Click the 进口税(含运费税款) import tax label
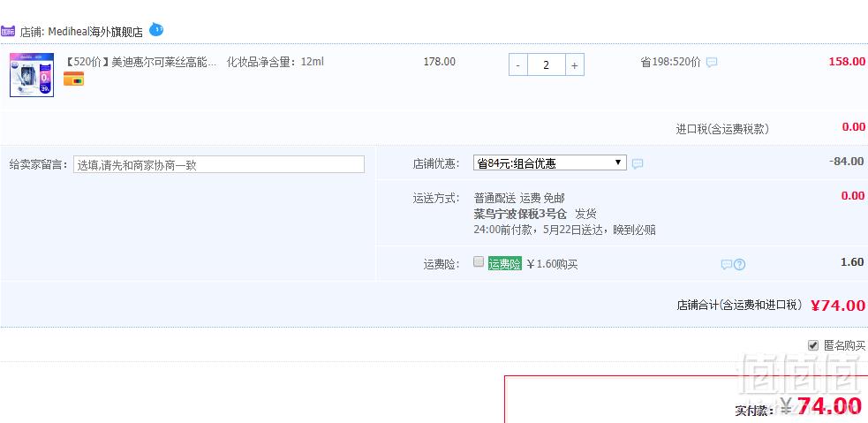 (721, 129)
